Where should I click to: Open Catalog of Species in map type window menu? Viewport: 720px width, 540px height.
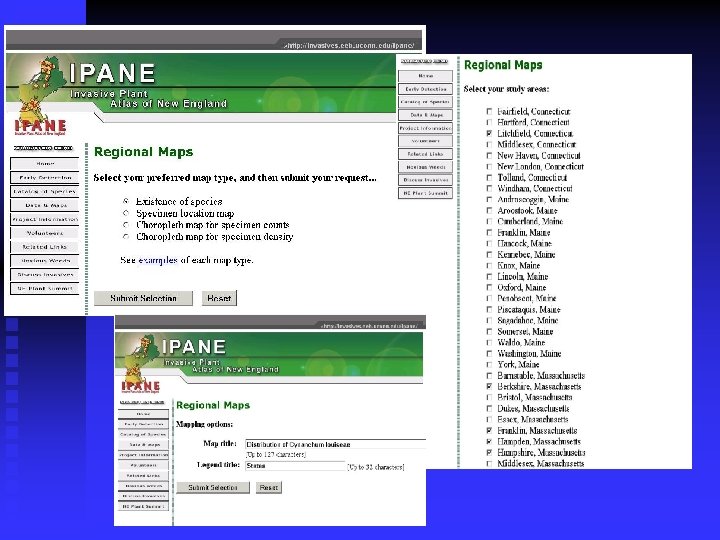(x=45, y=191)
